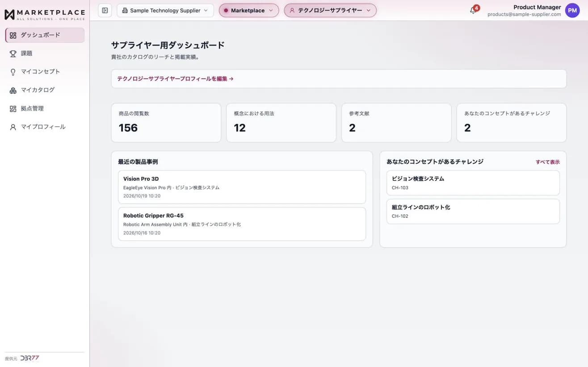
Task: Click the person icon next to マイプロフィール
Action: tap(13, 127)
